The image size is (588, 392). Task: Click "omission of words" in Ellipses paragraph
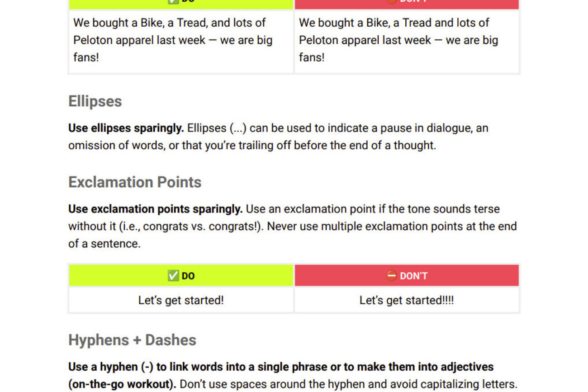(x=116, y=145)
